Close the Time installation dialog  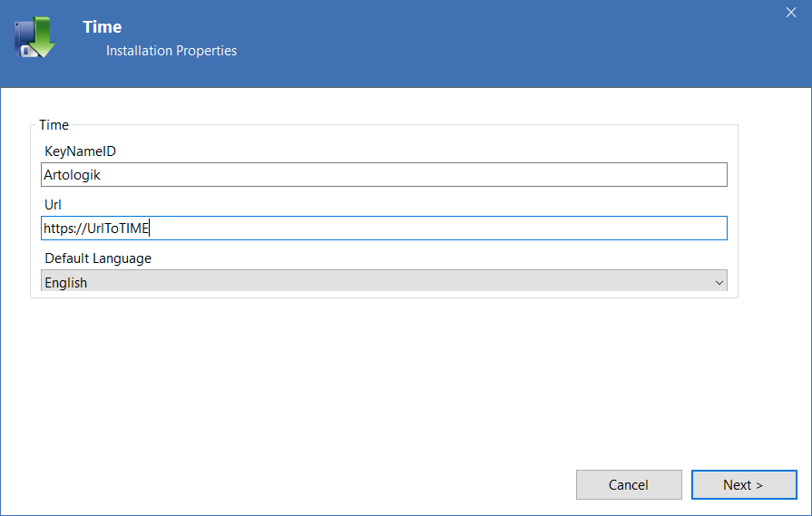[791, 13]
